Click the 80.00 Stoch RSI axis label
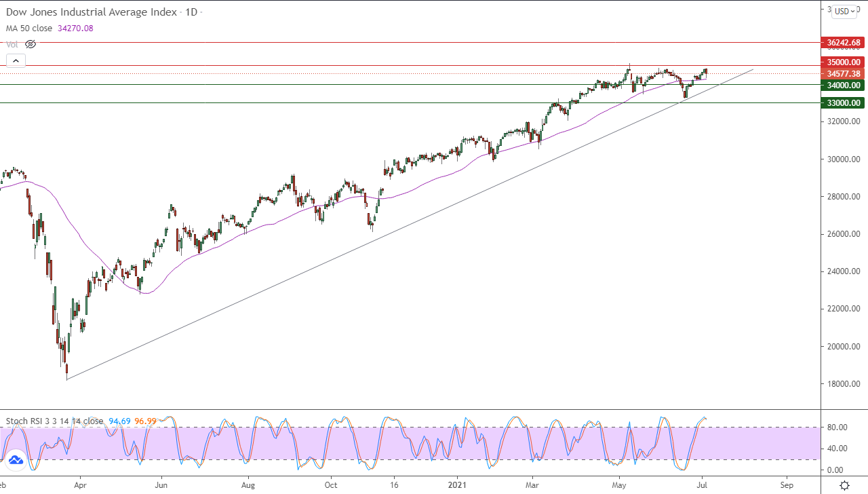 pos(837,427)
